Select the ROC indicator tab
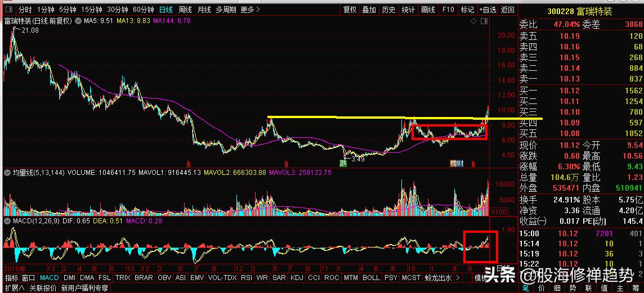Viewport: 644px width, 293px height. pyautogui.click(x=332, y=278)
